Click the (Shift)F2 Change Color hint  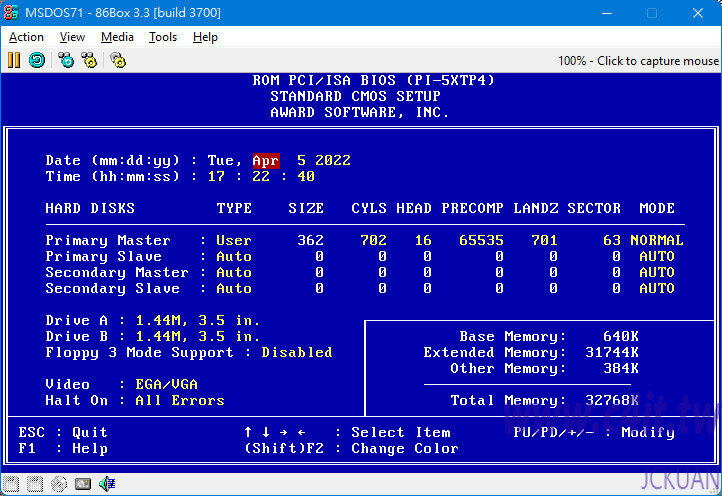[x=351, y=449]
